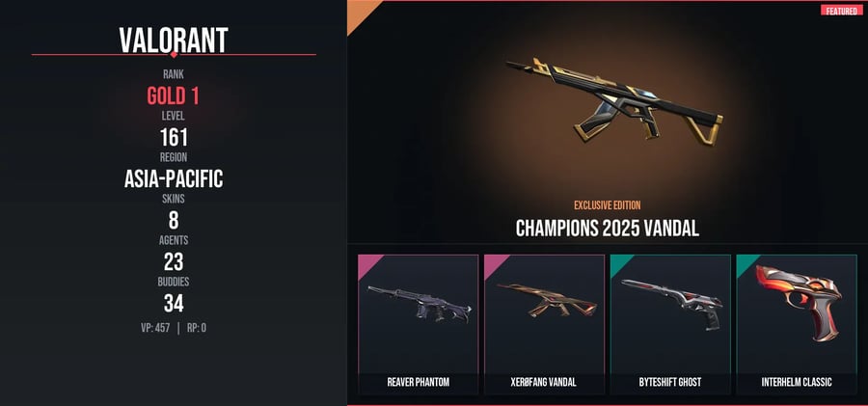Select the Reaver Phantom gun icon
The width and height of the screenshot is (868, 406).
420,304
